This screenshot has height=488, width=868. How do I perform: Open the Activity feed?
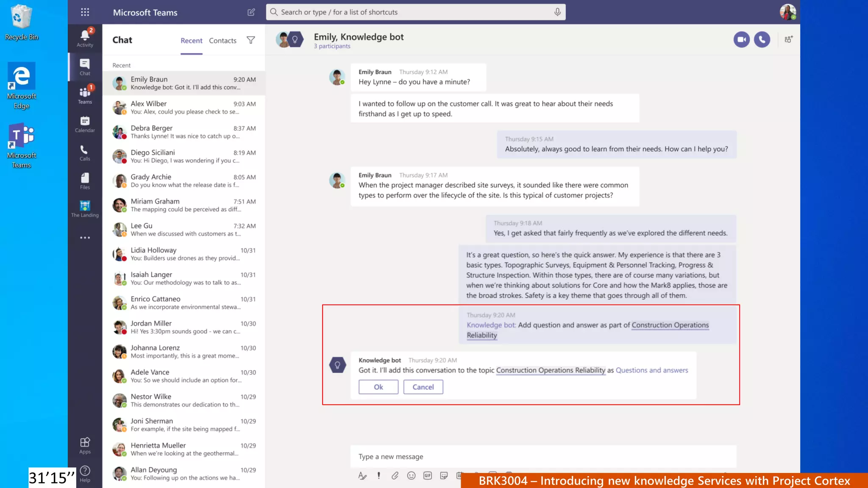pos(85,38)
